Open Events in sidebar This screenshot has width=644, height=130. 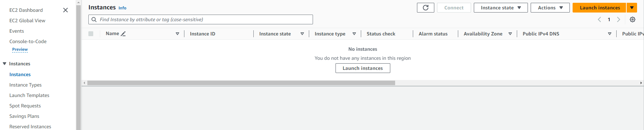[x=17, y=31]
